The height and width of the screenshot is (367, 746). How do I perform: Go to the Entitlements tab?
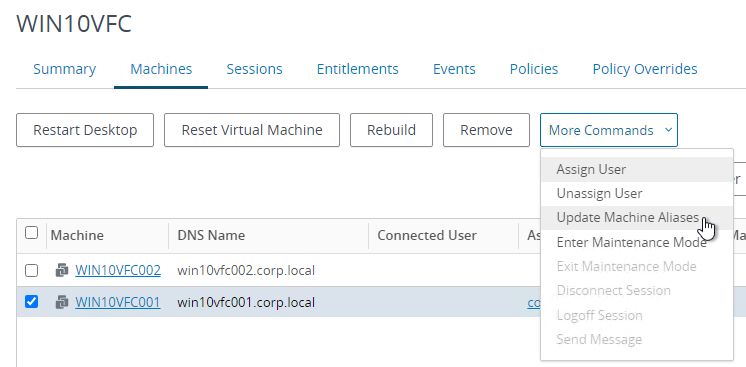pyautogui.click(x=358, y=69)
